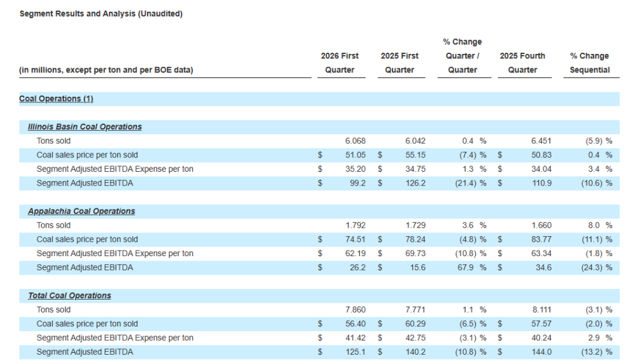Click the Illinois Basin EBITDA value 126.2
Screen dimensions: 635x364
click(x=415, y=183)
